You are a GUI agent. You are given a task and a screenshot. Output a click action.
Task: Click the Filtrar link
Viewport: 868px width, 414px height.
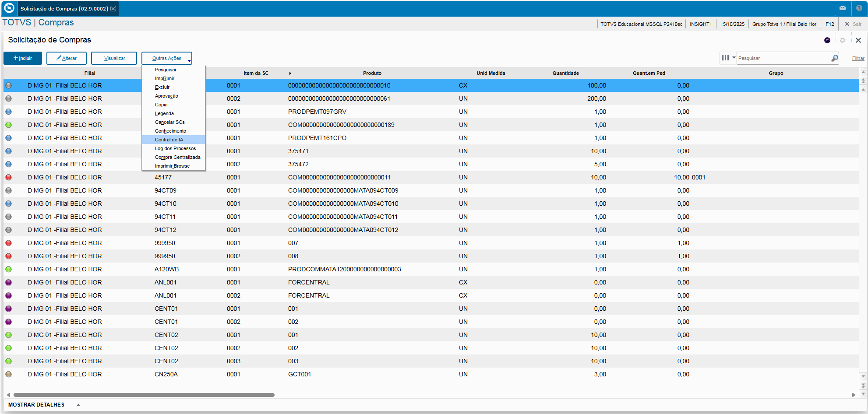pos(858,58)
